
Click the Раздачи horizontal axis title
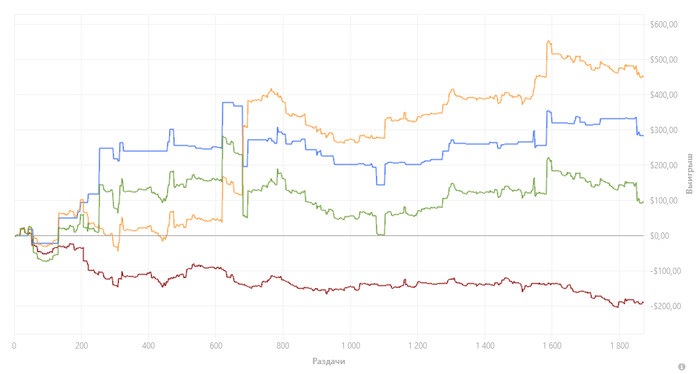pos(329,361)
